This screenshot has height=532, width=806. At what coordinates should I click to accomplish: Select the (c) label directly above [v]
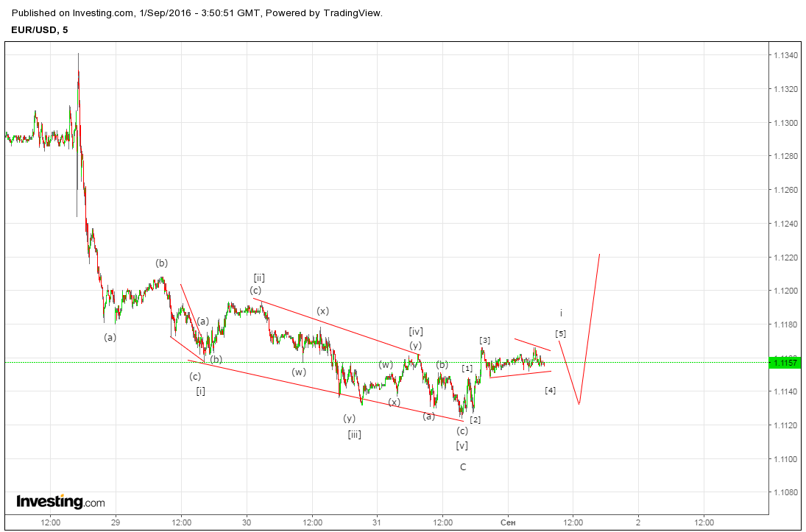(462, 430)
